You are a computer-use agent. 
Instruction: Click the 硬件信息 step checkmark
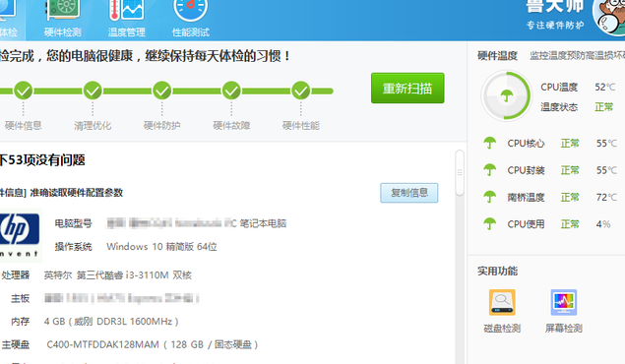pyautogui.click(x=23, y=91)
